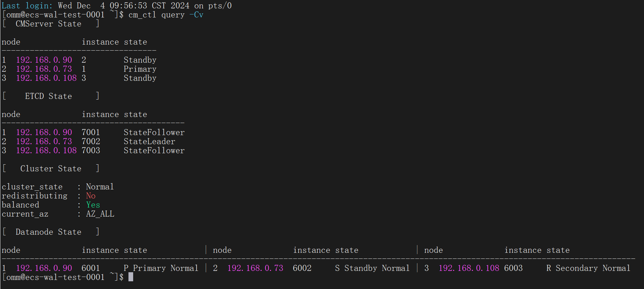Click the green Yes value for balanced
644x289 pixels.
pyautogui.click(x=93, y=205)
